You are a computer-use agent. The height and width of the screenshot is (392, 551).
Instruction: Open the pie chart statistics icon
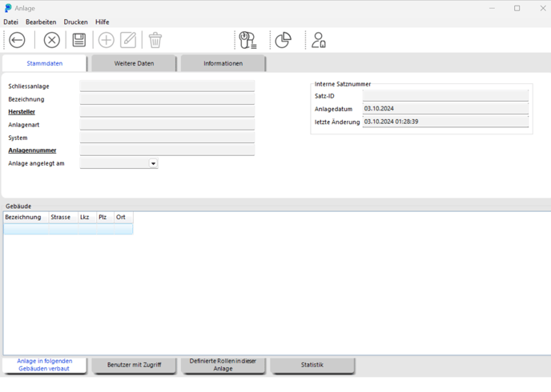(x=284, y=40)
